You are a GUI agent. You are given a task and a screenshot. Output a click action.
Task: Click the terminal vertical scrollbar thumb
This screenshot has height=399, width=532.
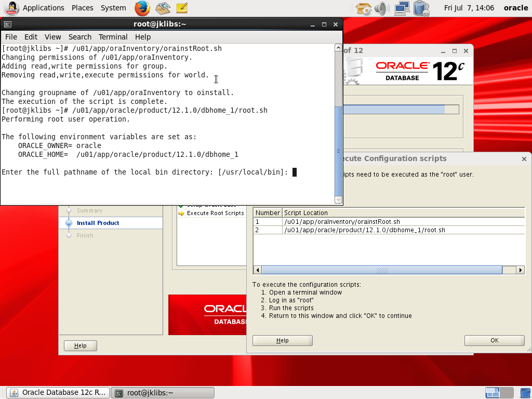[x=338, y=151]
